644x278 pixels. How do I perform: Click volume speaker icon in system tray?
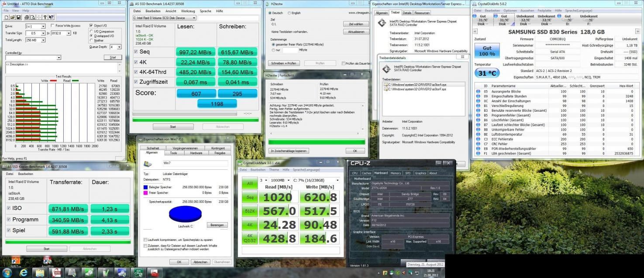(404, 273)
